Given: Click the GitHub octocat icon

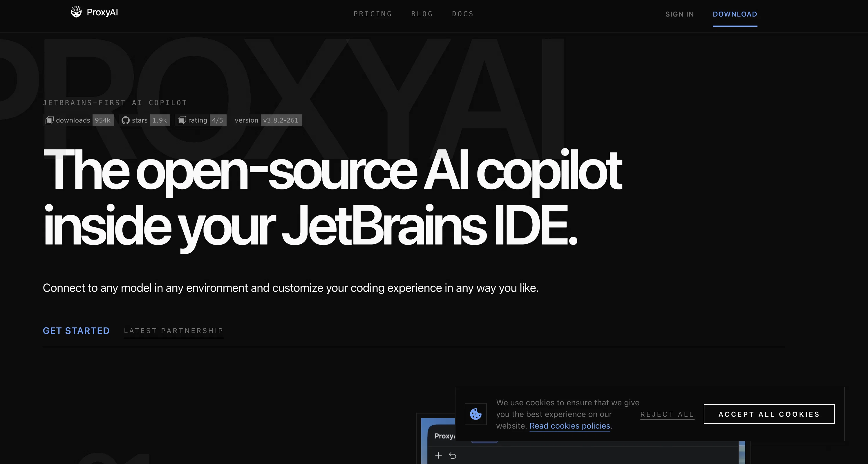Looking at the screenshot, I should (x=125, y=121).
